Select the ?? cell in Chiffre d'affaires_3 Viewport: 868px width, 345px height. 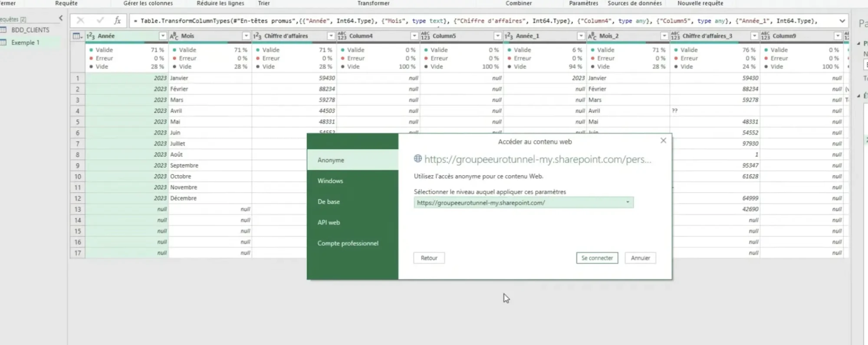[715, 111]
